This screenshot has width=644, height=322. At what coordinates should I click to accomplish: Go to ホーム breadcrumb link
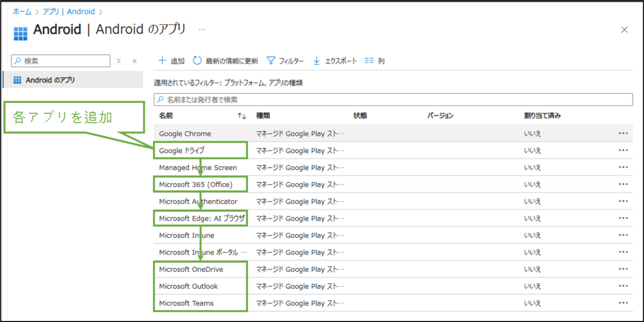(x=22, y=11)
